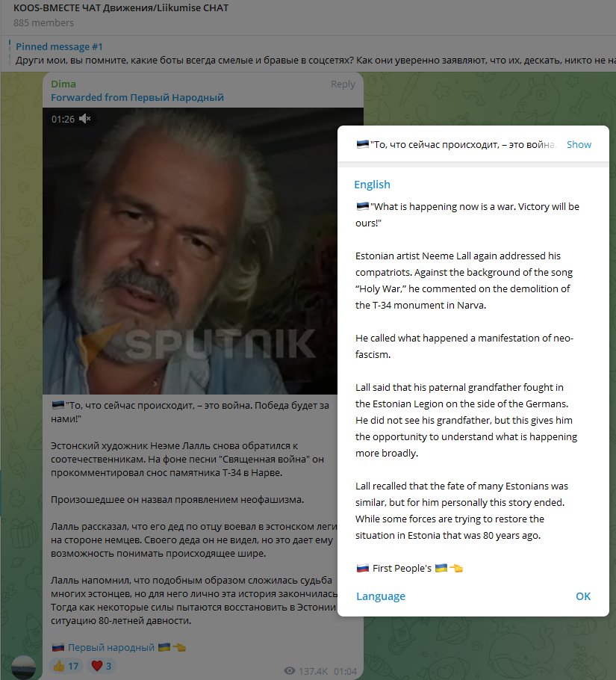Confirm the translation dialog with OK

coord(583,596)
